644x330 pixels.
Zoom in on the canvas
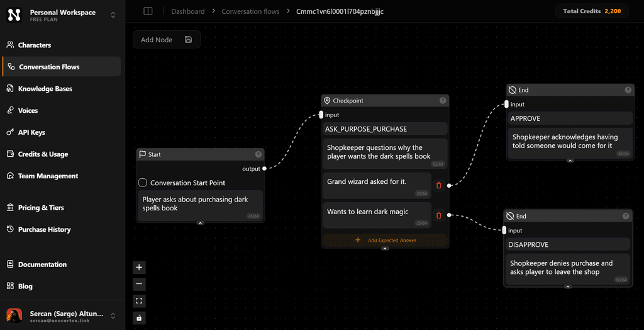(139, 268)
